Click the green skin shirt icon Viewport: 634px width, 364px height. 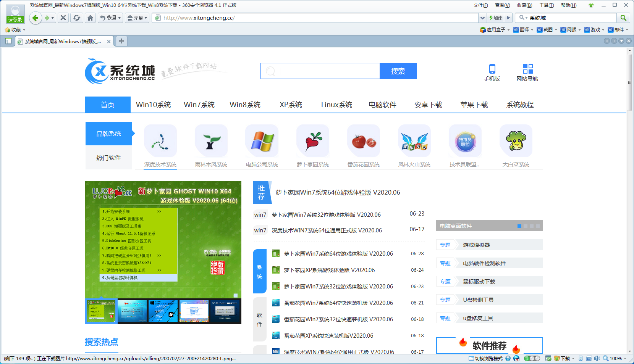click(x=591, y=5)
